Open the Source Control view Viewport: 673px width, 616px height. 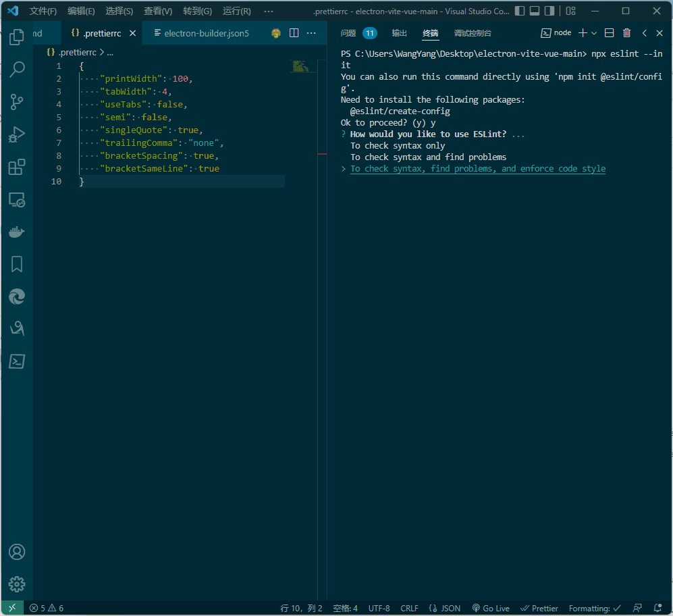pyautogui.click(x=17, y=102)
